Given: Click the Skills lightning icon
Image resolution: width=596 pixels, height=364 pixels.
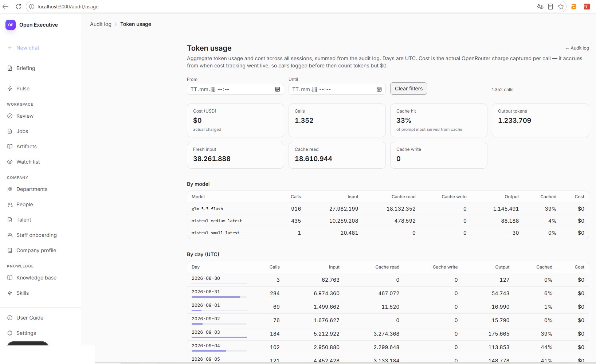Looking at the screenshot, I should (x=10, y=293).
